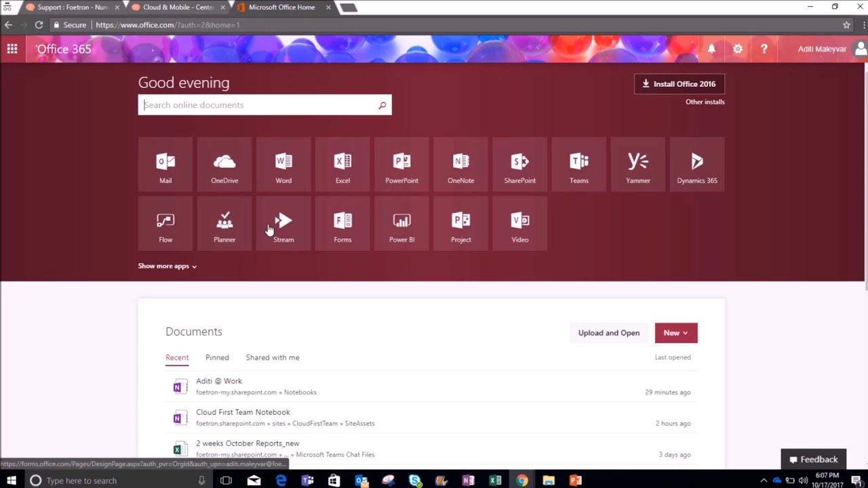Switch to the Pinned documents tab

[217, 357]
